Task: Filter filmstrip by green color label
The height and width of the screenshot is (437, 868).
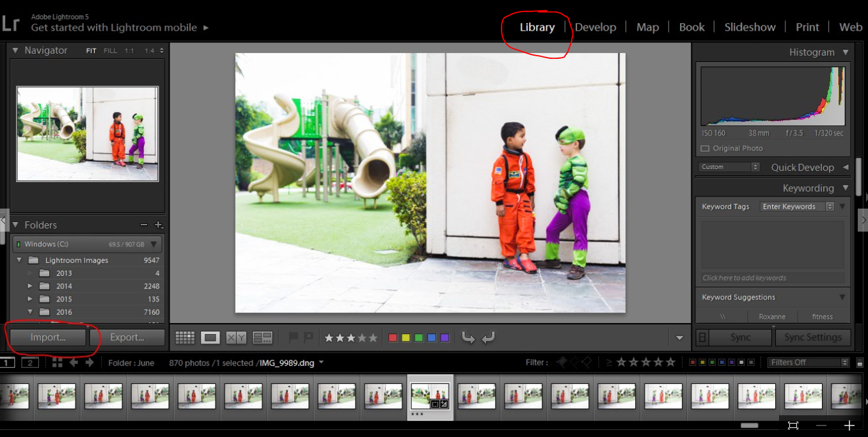Action: coord(712,362)
